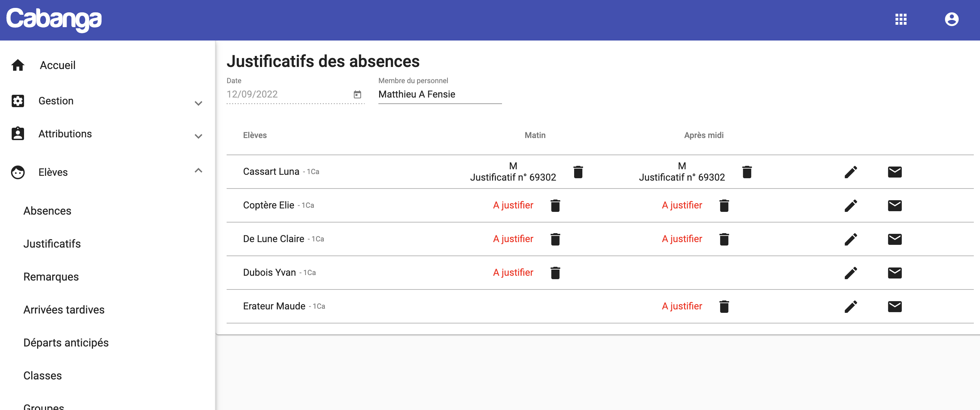Click the grid/apps icon in top right corner
980x410 pixels.
(901, 19)
